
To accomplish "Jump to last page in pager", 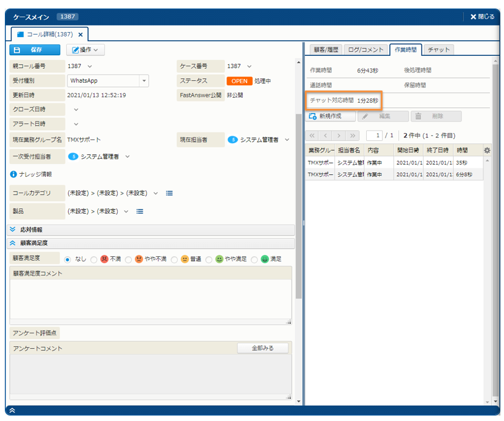I will point(353,135).
